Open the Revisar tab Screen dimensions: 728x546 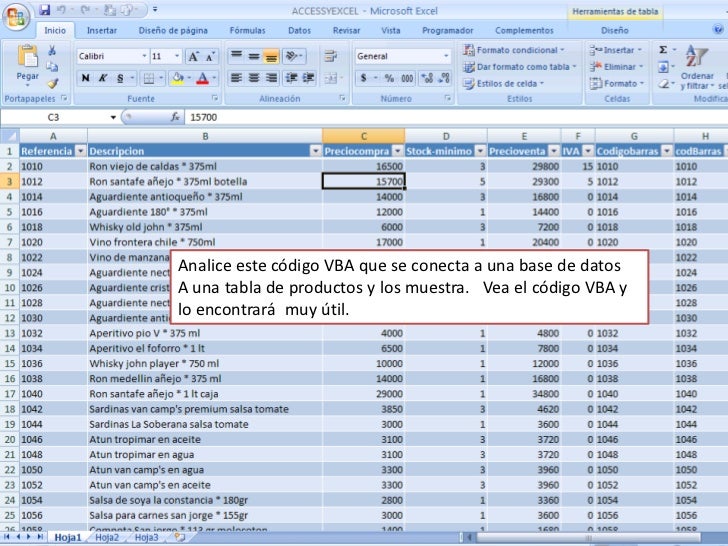346,30
